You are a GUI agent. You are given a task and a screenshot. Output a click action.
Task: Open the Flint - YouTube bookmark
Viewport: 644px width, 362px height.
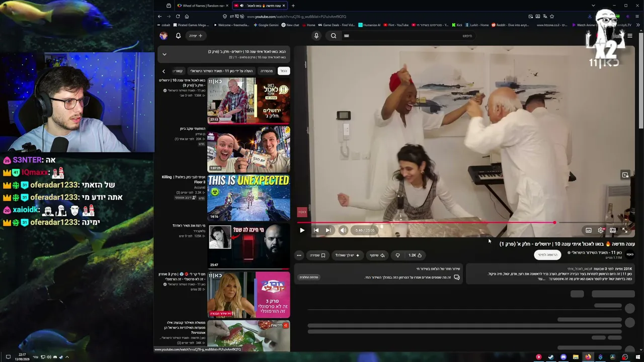396,25
